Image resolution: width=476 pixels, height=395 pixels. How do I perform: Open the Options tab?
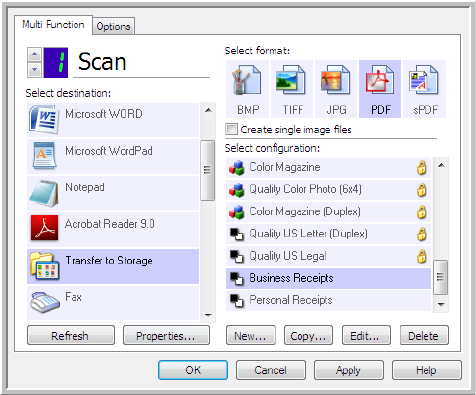point(113,26)
